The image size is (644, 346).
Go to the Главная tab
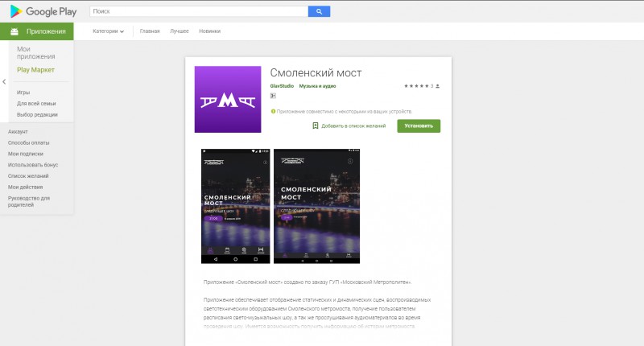150,31
